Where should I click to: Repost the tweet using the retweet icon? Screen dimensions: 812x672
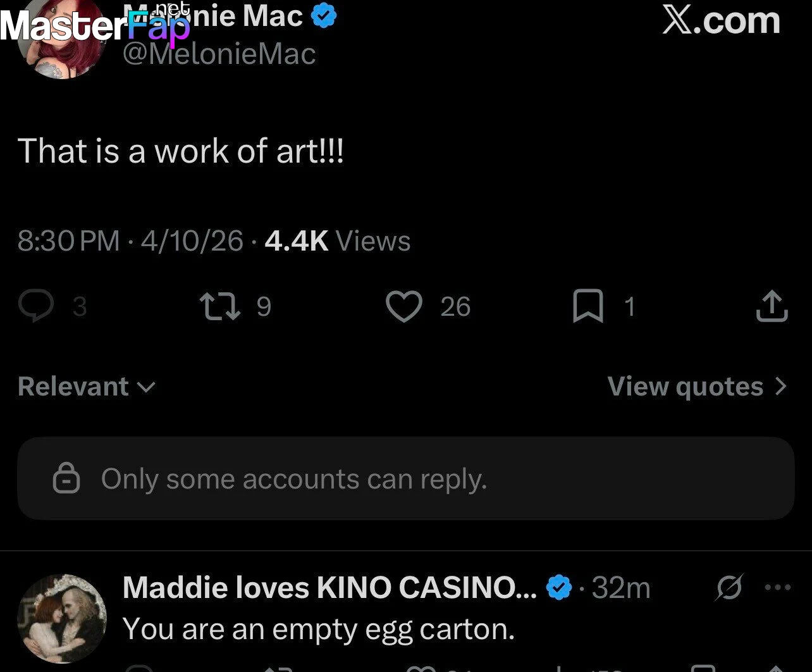point(219,306)
